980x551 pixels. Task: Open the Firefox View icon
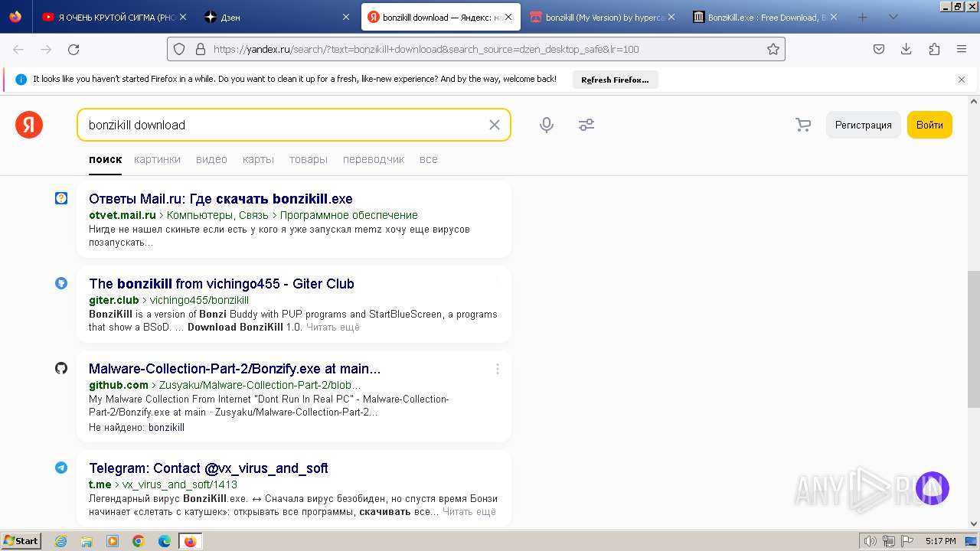coord(15,17)
